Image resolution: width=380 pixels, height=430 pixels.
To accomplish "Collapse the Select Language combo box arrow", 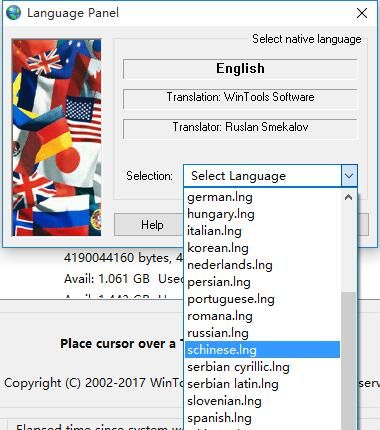I will (349, 176).
